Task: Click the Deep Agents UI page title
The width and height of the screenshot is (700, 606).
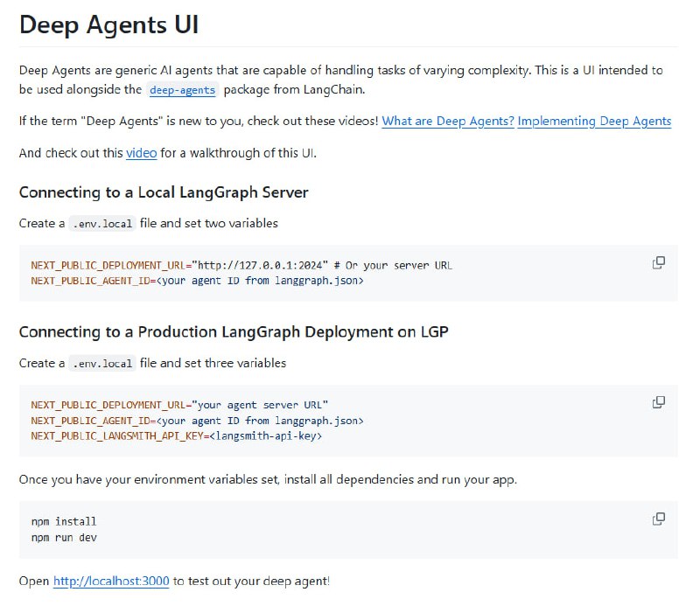Action: [x=109, y=24]
